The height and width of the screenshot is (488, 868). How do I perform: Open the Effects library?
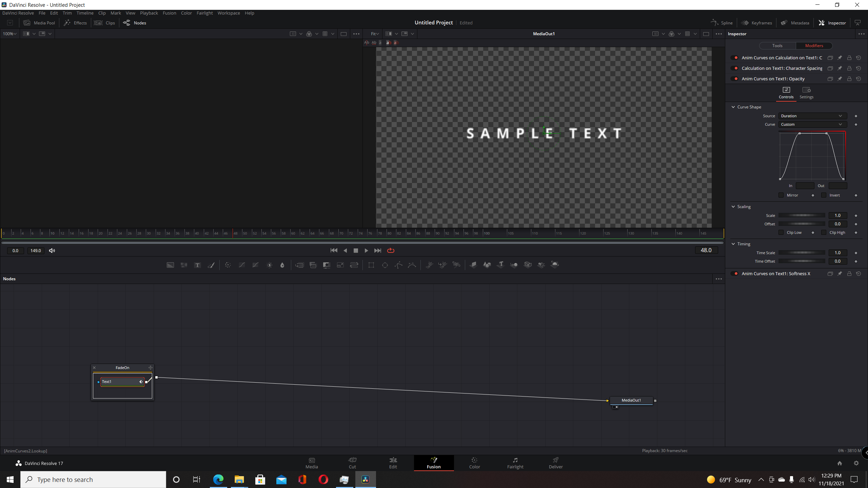tap(76, 23)
